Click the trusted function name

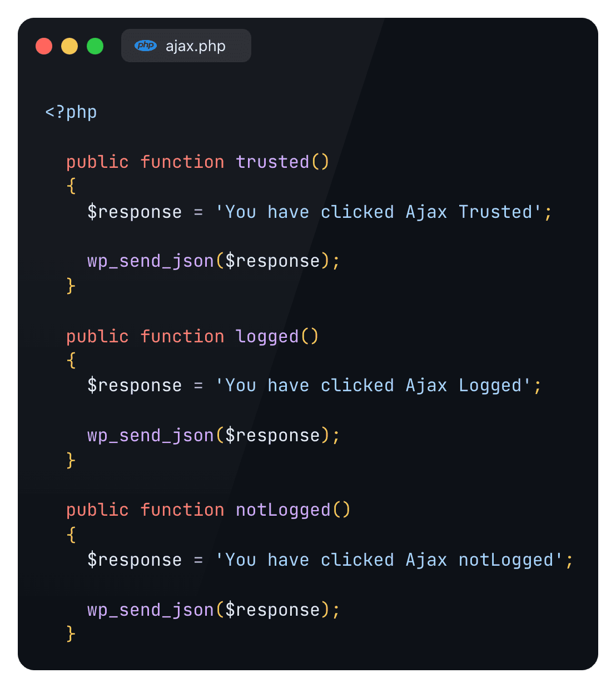pyautogui.click(x=272, y=162)
